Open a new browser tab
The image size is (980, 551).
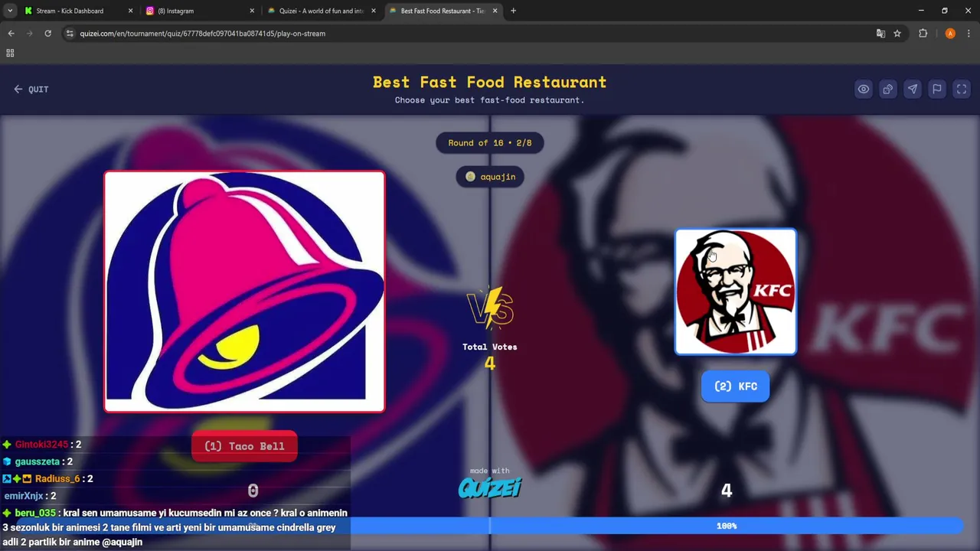pyautogui.click(x=513, y=11)
